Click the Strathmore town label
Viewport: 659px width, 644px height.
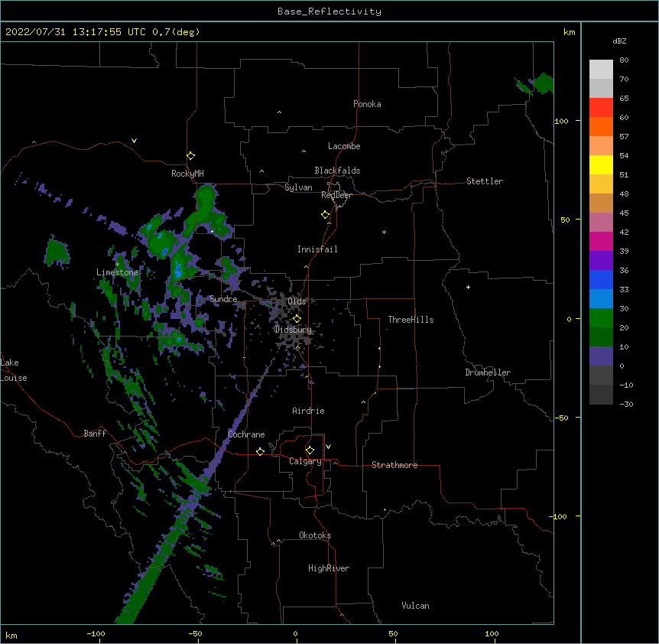394,465
